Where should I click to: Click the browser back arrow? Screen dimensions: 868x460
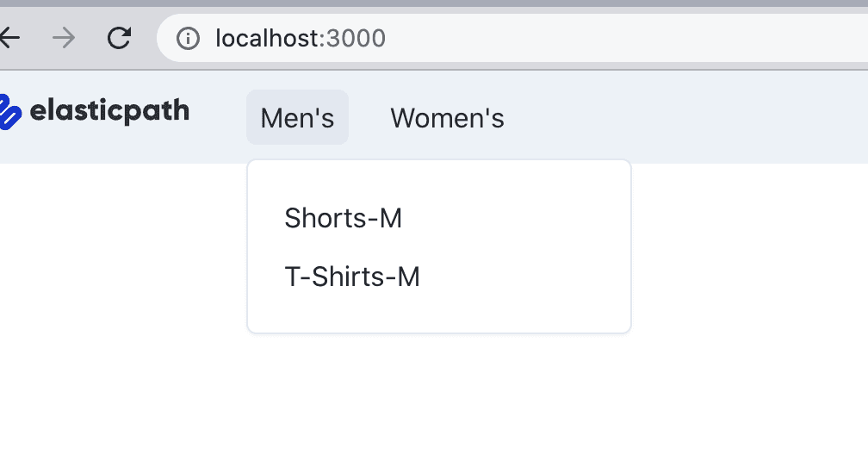(9, 38)
